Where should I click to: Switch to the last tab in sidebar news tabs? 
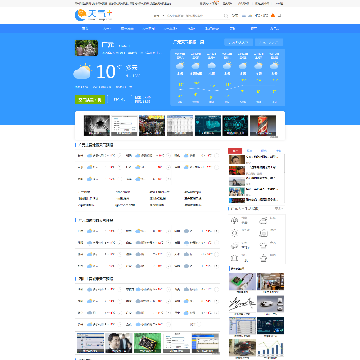278,151
